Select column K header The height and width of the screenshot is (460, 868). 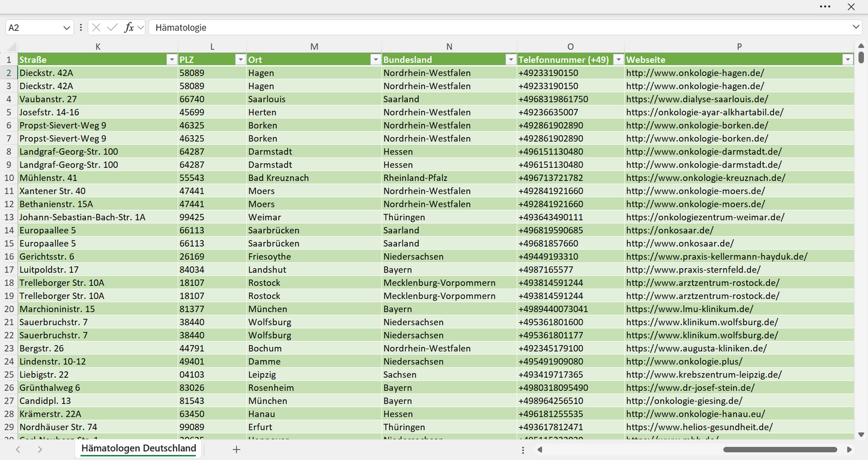98,46
